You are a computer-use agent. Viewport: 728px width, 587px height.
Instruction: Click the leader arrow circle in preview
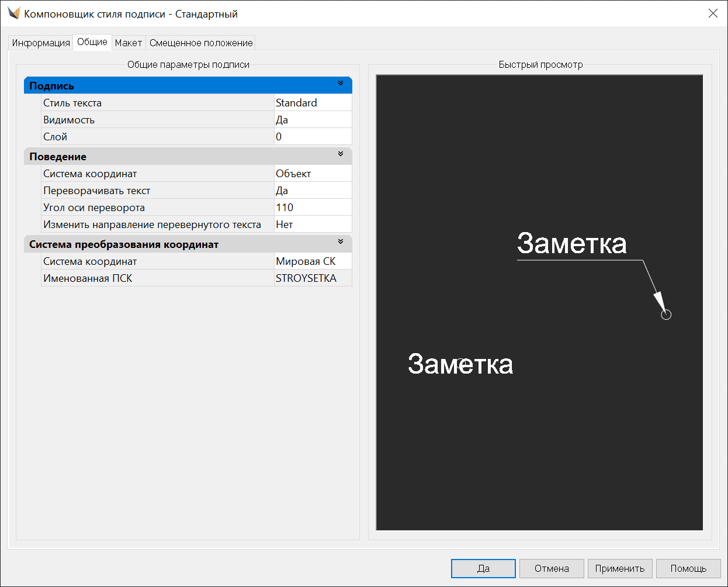pyautogui.click(x=666, y=315)
